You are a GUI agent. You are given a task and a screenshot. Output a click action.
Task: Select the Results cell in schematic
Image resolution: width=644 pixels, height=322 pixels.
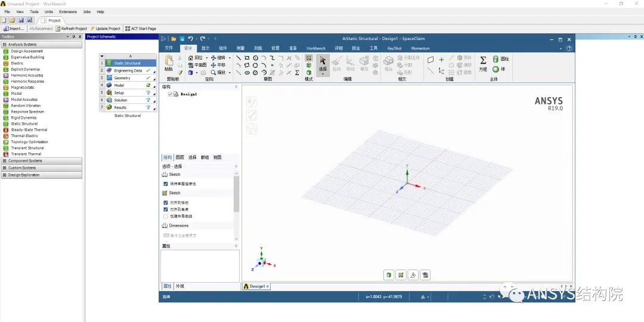[x=131, y=107]
